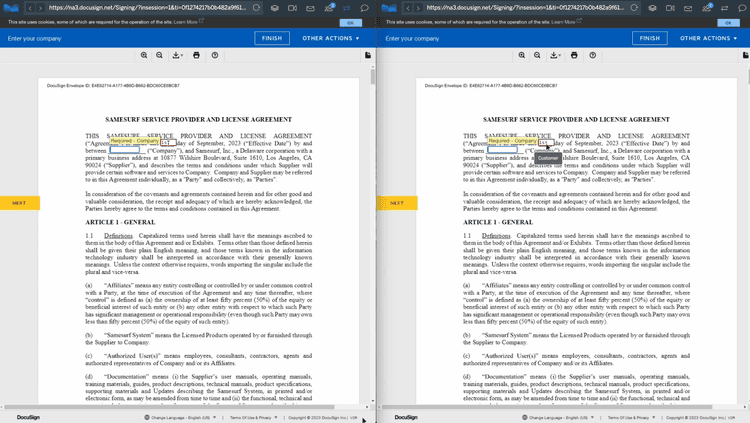This screenshot has height=423, width=750.
Task: Click the blue folder logo in left window
Action: point(11,8)
